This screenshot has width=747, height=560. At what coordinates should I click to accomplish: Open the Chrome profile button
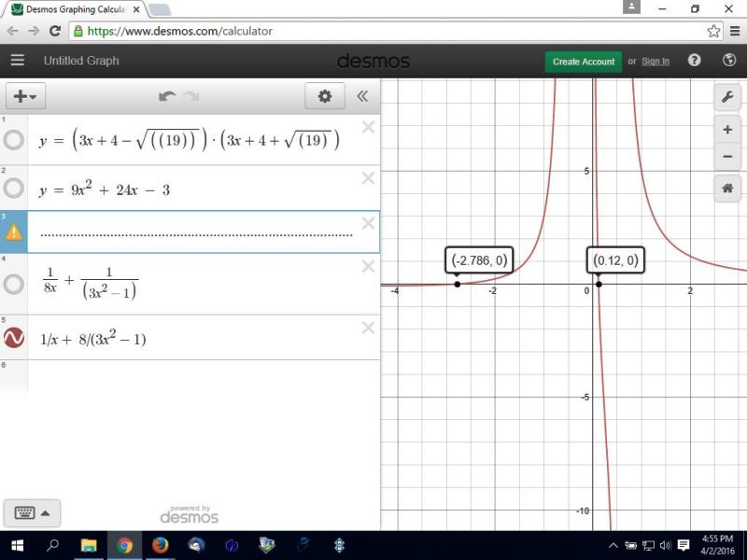(631, 7)
